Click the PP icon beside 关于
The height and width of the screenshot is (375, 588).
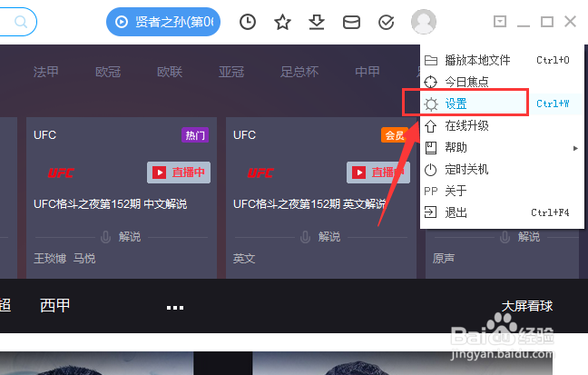pos(431,192)
